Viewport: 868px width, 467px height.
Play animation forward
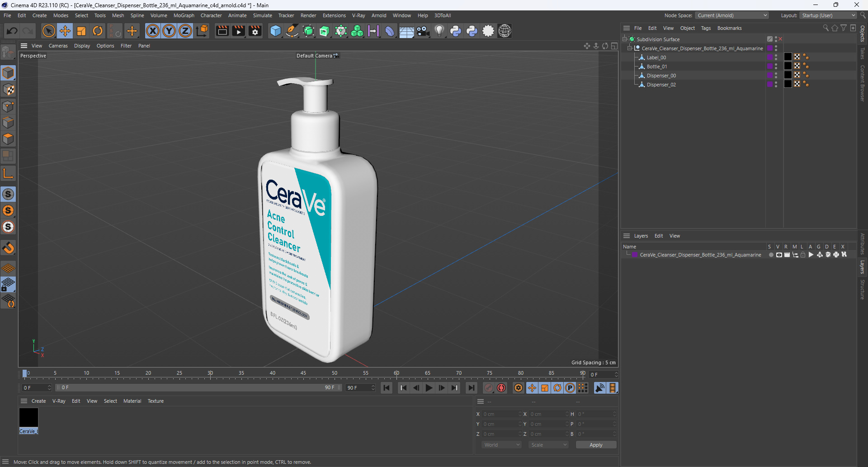point(429,388)
